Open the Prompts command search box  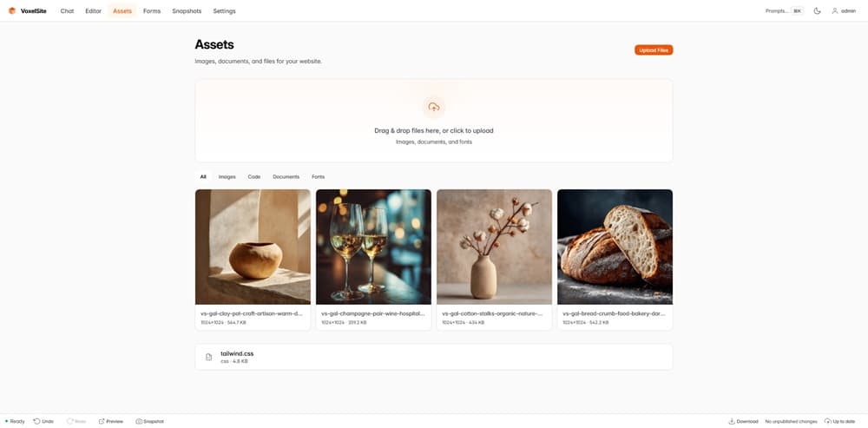(x=783, y=11)
